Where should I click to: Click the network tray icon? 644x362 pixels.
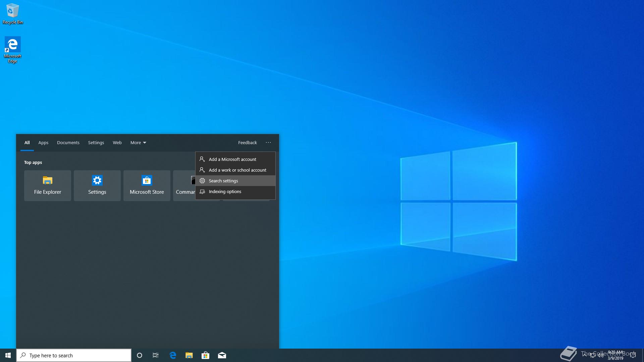point(593,355)
